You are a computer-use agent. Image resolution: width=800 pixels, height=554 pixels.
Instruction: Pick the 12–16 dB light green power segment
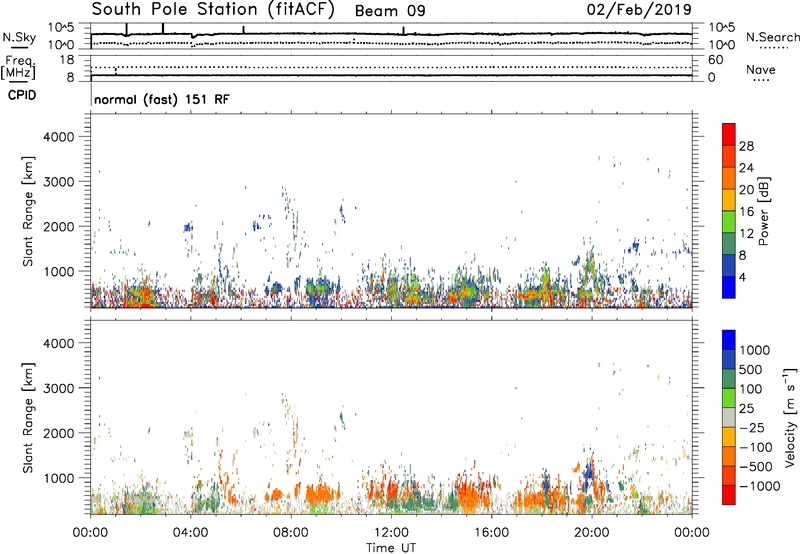[729, 222]
